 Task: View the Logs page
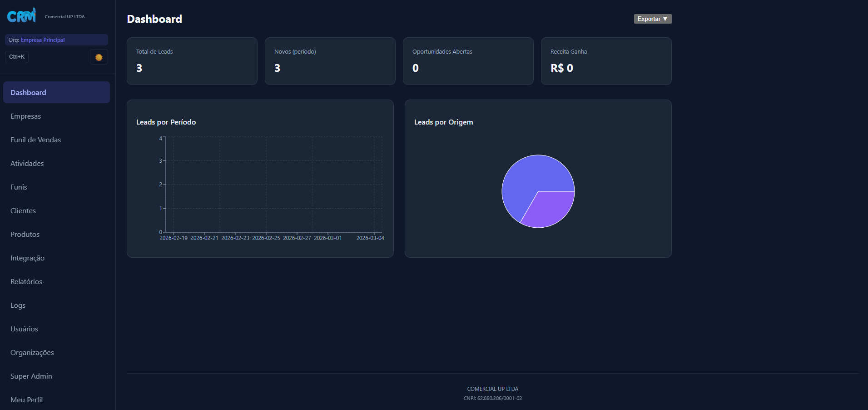coord(18,305)
